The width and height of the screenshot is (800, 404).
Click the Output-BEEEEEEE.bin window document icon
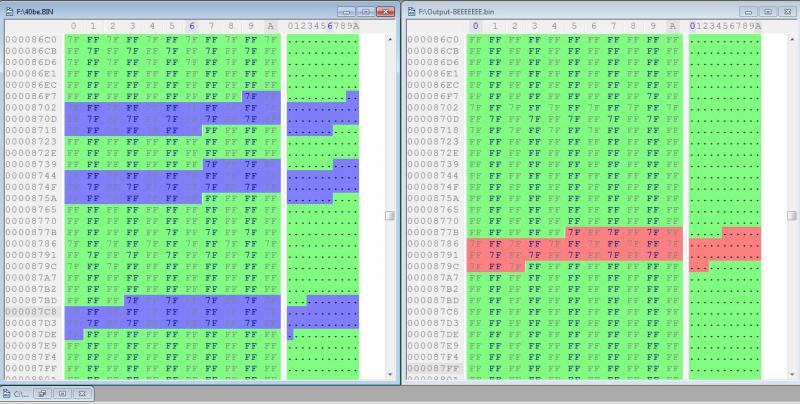[410, 9]
